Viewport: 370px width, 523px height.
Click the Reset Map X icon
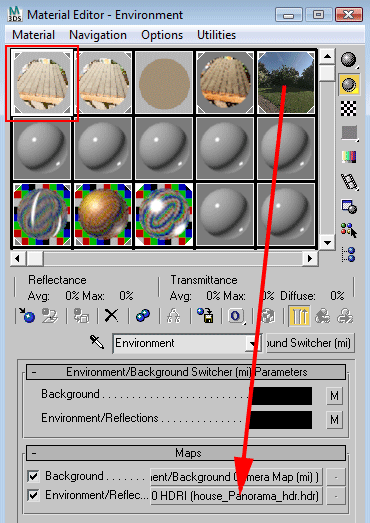click(111, 315)
